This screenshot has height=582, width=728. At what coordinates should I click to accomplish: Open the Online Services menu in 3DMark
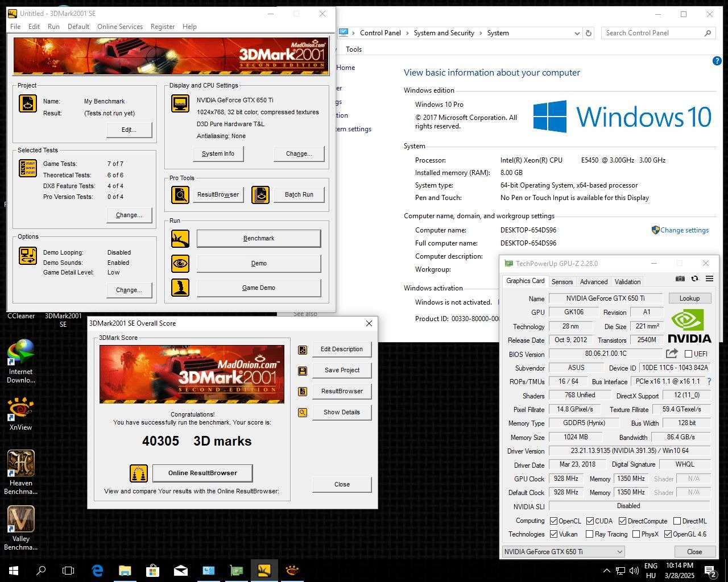(120, 27)
